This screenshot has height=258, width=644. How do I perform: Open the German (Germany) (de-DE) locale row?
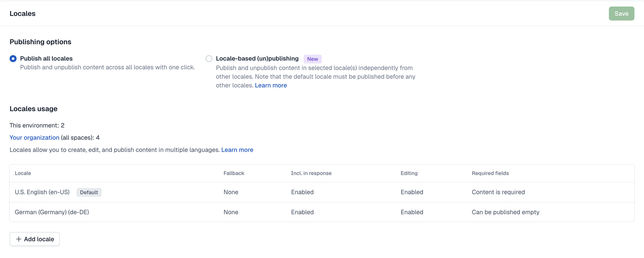(52, 212)
